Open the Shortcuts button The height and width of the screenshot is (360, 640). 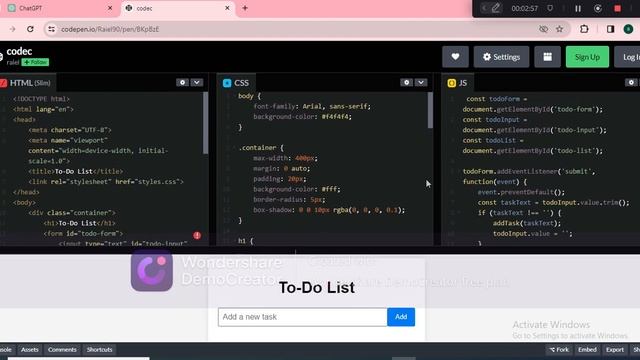pos(99,350)
